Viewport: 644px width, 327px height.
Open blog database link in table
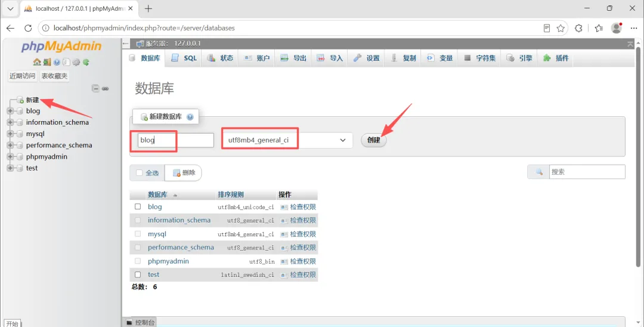pos(155,206)
